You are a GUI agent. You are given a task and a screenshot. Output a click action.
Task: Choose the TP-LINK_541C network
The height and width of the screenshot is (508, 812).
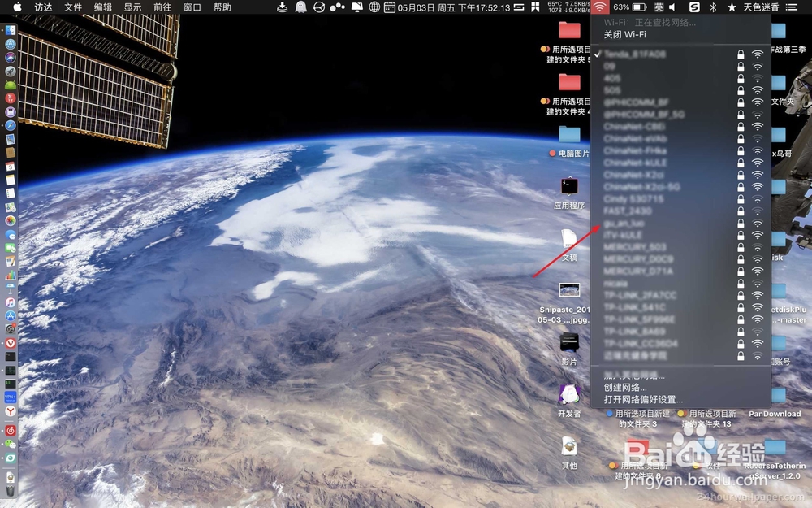click(680, 307)
